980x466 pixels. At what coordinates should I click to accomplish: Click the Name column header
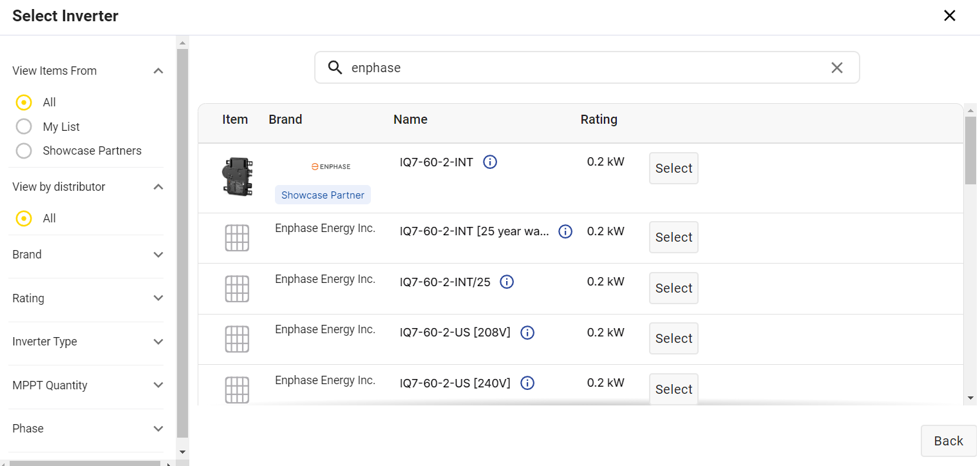click(410, 119)
